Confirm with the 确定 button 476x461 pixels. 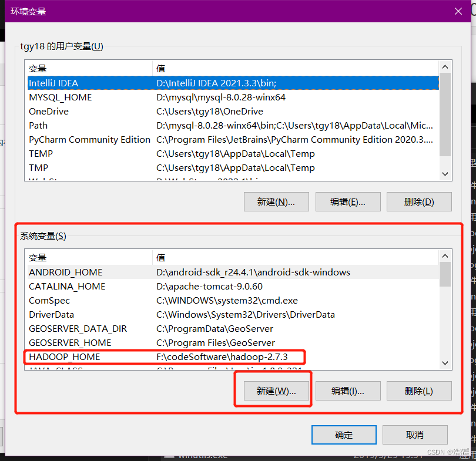coord(344,435)
